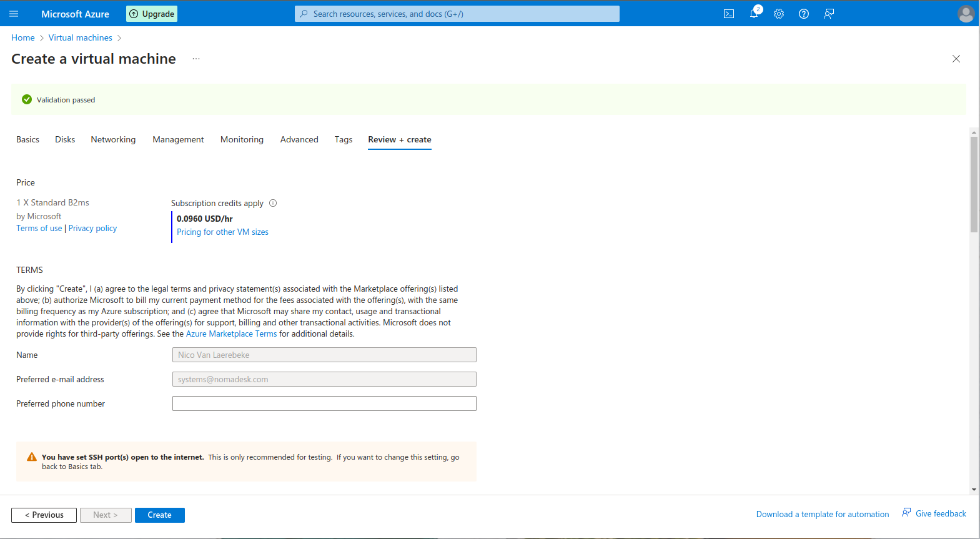This screenshot has width=980, height=539.
Task: Click the info icon beside Subscription credits apply
Action: pyautogui.click(x=273, y=203)
